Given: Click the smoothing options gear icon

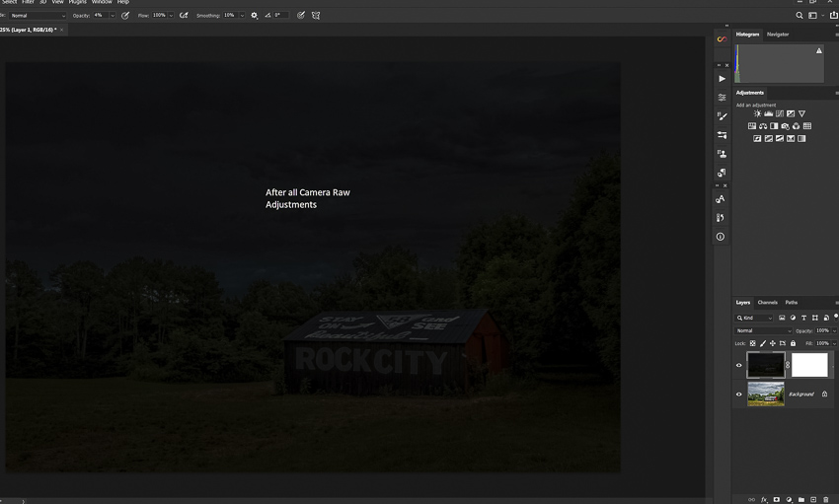Looking at the screenshot, I should click(x=254, y=16).
